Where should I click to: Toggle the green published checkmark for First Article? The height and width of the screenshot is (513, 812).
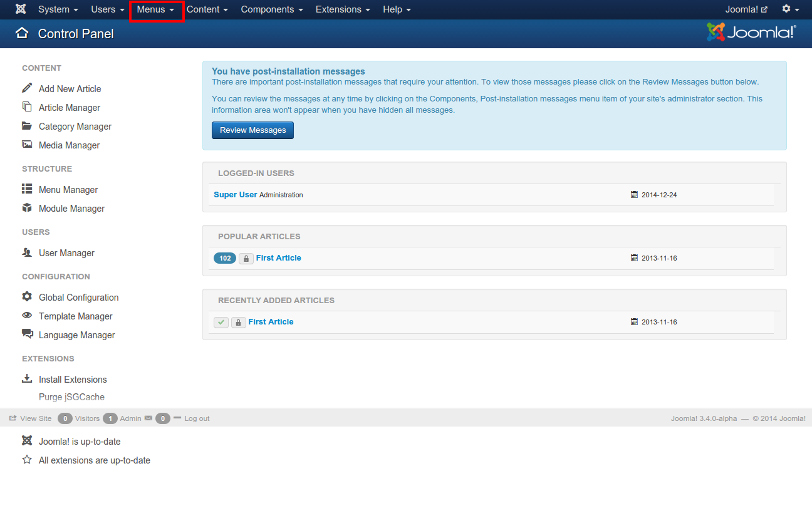[221, 322]
